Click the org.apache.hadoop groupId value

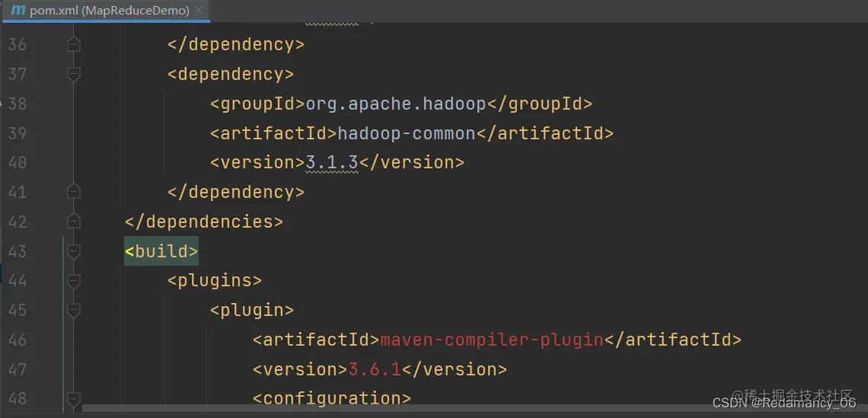396,104
